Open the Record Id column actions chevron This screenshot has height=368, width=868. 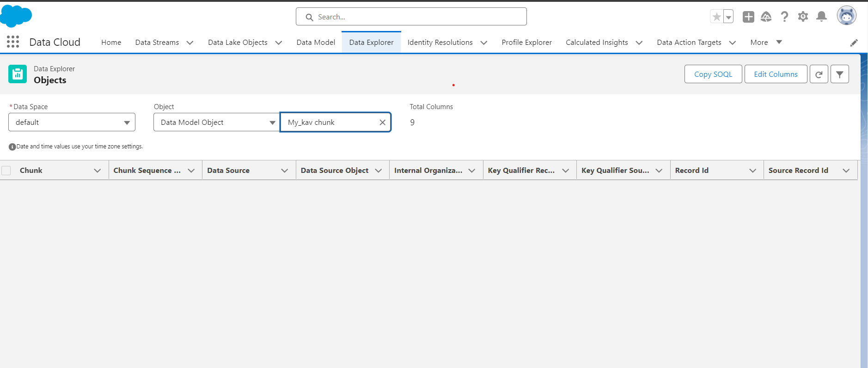tap(753, 171)
